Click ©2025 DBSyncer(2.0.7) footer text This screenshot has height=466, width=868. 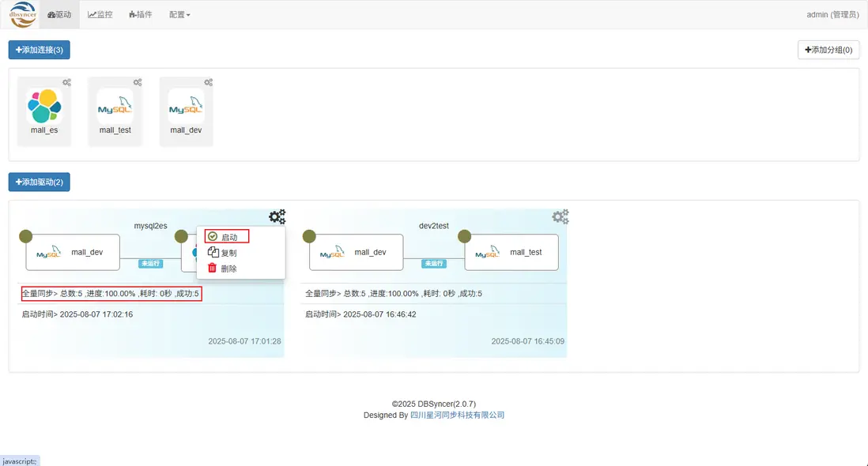click(434, 404)
